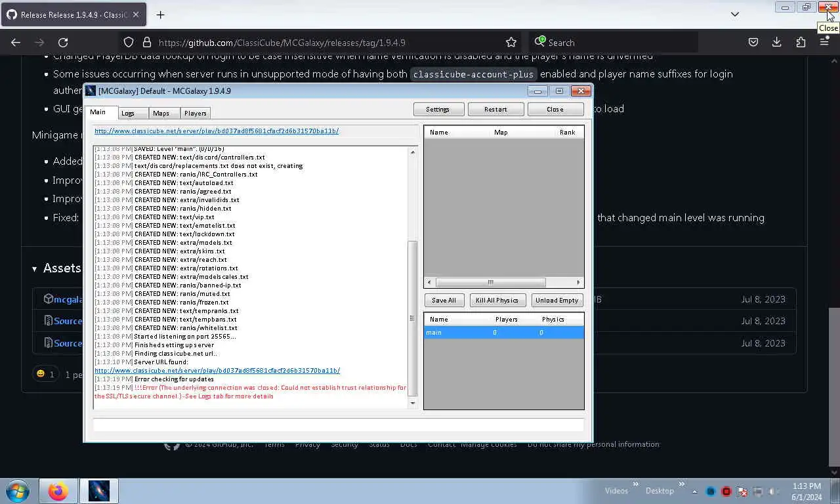Click the Kill All Physics button
Screen dimensions: 840x504
coord(497,300)
